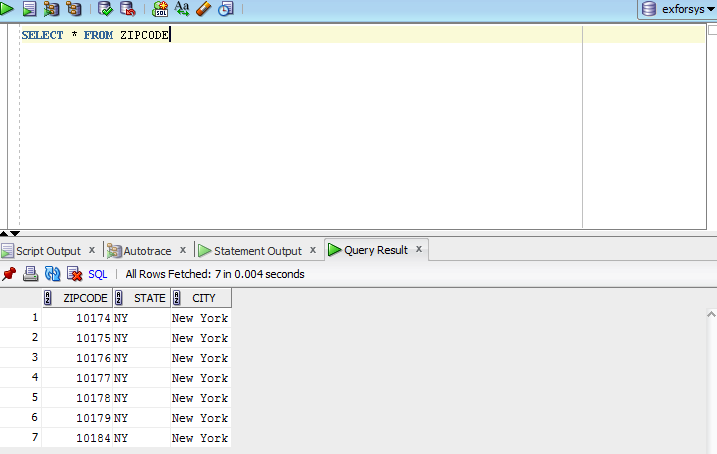Toggle the red pin to freeze results
The height and width of the screenshot is (454, 717).
[9, 274]
